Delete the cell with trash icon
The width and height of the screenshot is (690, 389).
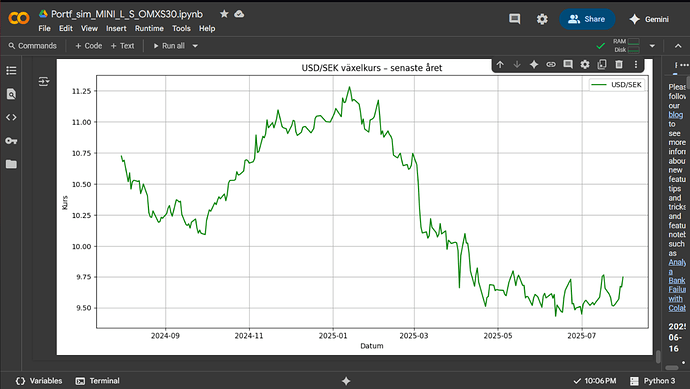[619, 65]
